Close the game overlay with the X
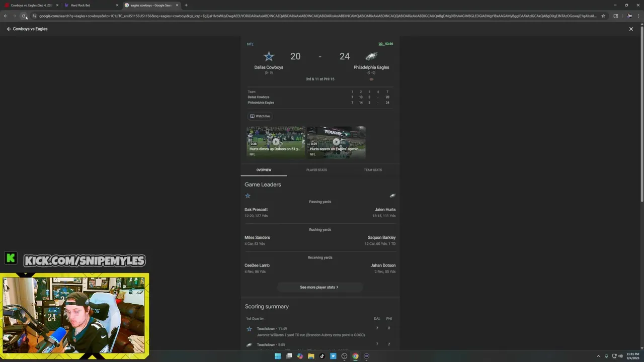The width and height of the screenshot is (644, 362). click(x=631, y=29)
